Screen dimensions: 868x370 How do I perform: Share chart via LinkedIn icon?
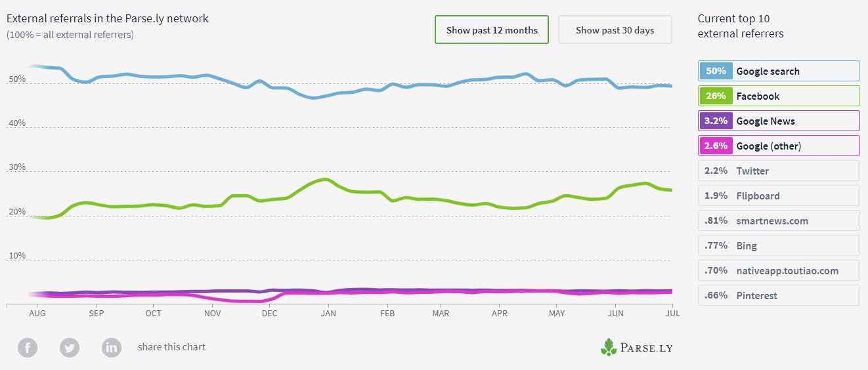(112, 347)
